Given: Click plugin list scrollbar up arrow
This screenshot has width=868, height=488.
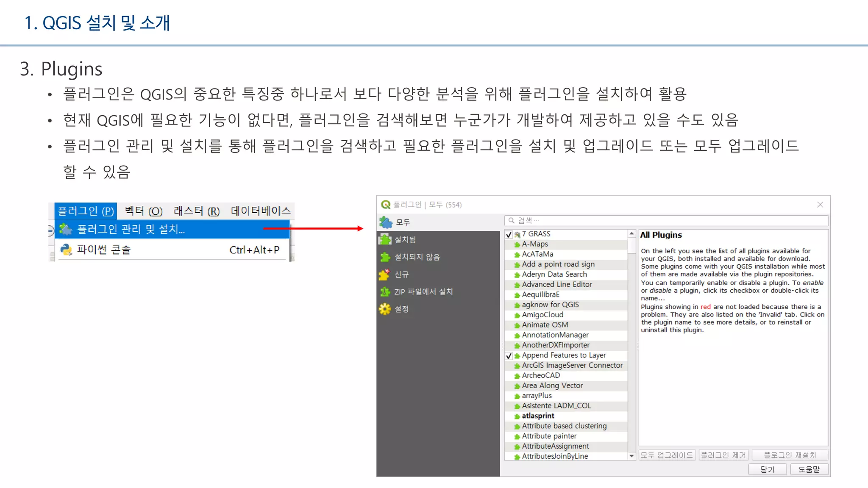Looking at the screenshot, I should [x=632, y=234].
